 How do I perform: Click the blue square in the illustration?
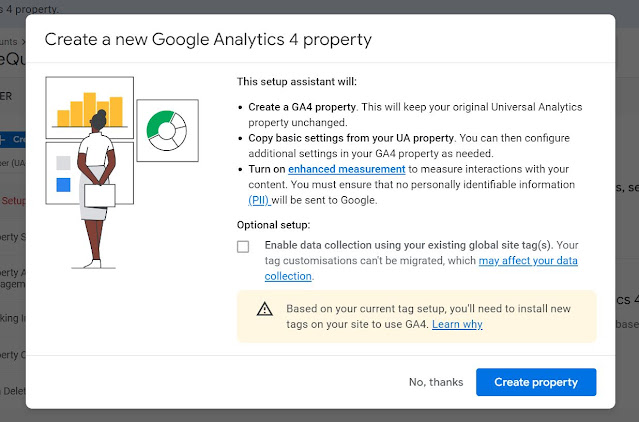tap(63, 185)
